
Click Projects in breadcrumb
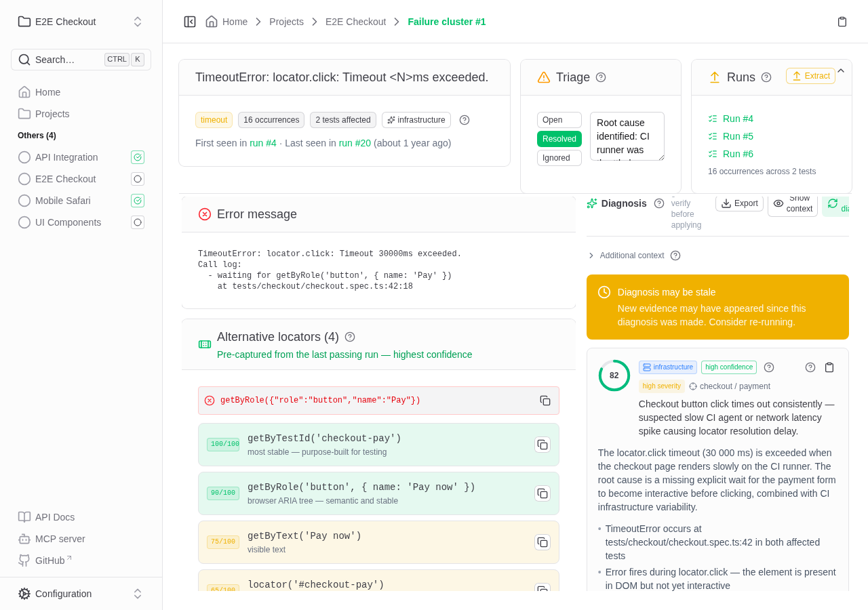pos(286,22)
